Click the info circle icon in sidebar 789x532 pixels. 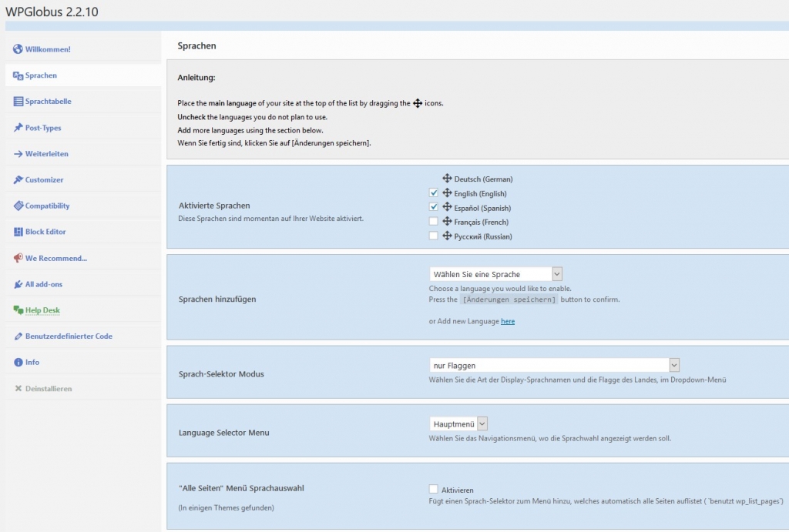pos(18,362)
